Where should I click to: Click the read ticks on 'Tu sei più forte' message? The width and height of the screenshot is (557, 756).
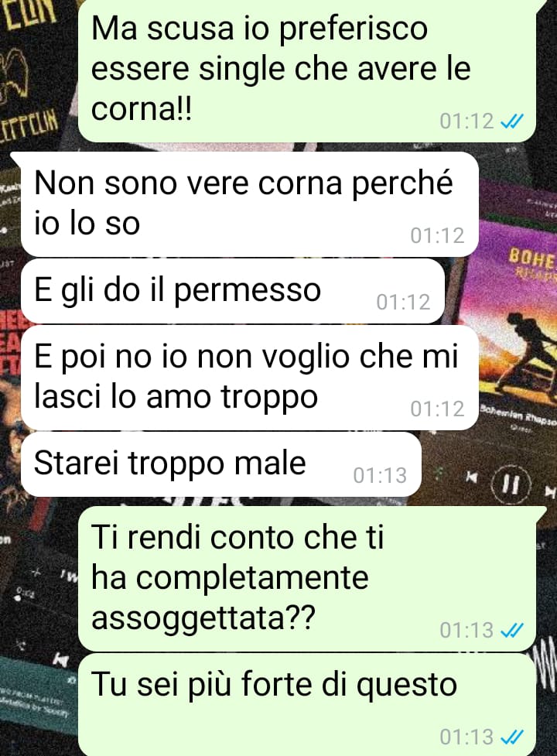pyautogui.click(x=511, y=737)
